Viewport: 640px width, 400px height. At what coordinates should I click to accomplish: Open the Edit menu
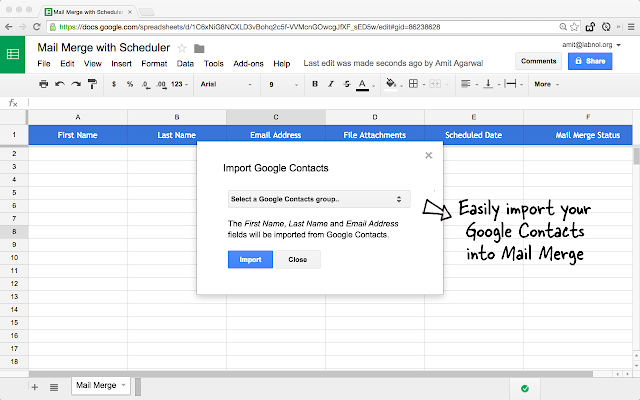pyautogui.click(x=67, y=64)
